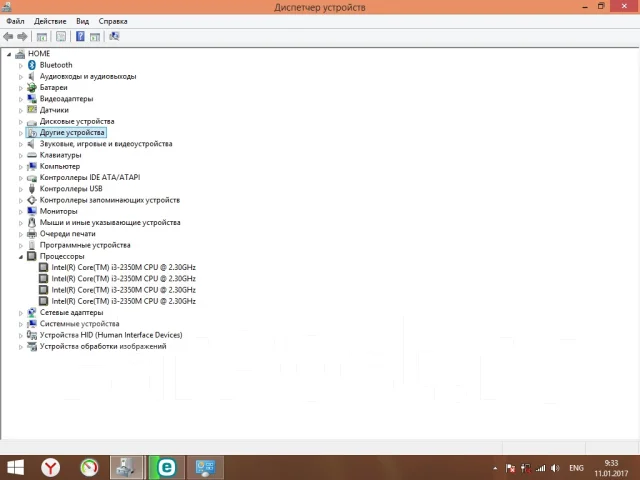Screen dimensions: 640x480
Task: Select Компьютер category label
Action: click(x=60, y=166)
